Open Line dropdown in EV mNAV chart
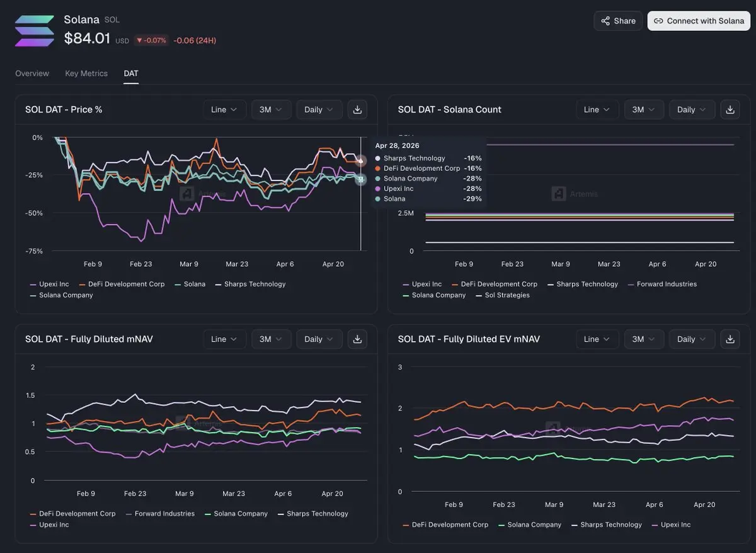 pyautogui.click(x=597, y=339)
